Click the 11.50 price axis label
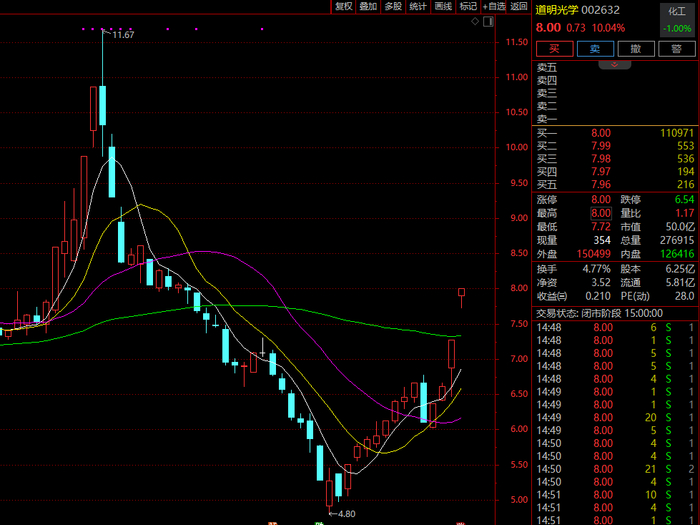 pos(517,42)
